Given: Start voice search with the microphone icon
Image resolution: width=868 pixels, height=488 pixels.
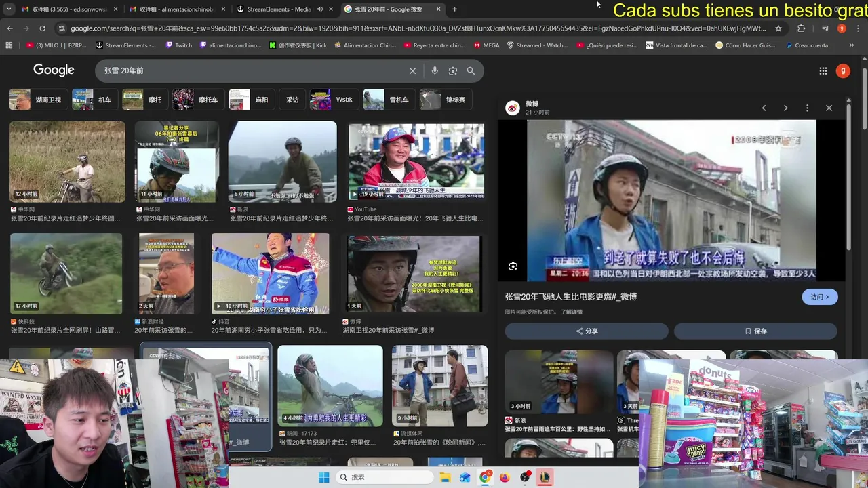Looking at the screenshot, I should [435, 70].
